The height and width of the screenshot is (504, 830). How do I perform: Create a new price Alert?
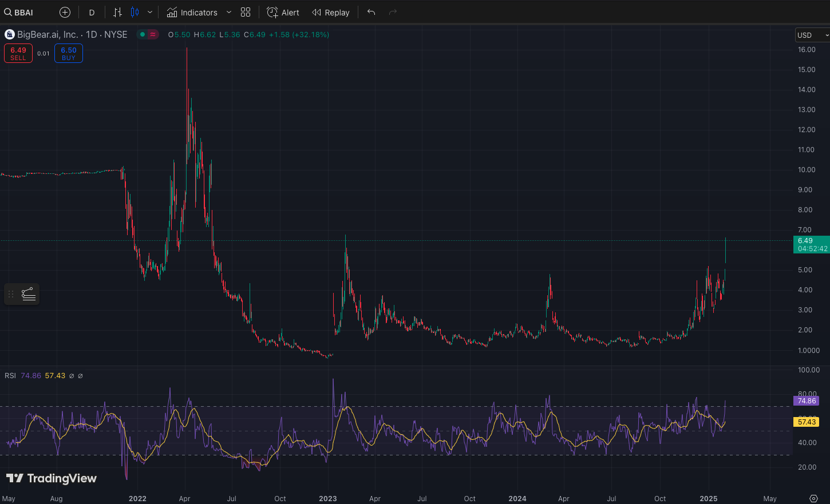[283, 12]
